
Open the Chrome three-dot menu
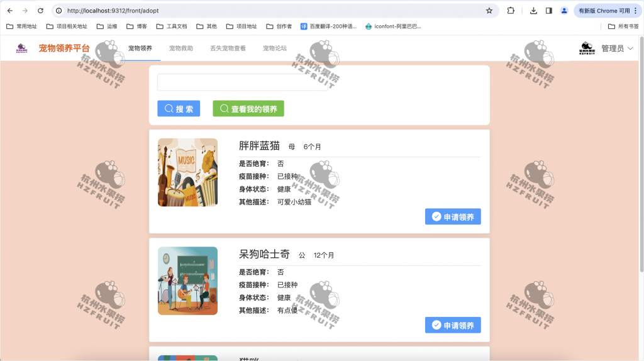(635, 11)
